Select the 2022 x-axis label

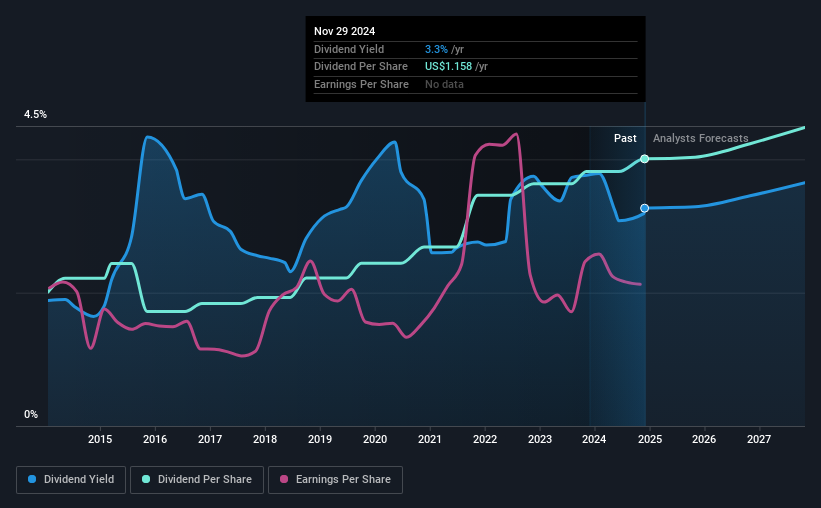485,439
